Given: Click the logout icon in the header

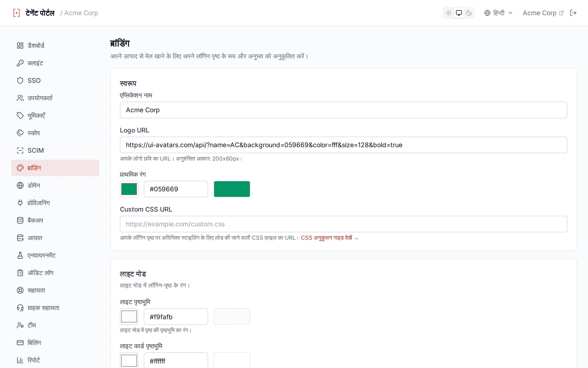Looking at the screenshot, I should pos(573,13).
